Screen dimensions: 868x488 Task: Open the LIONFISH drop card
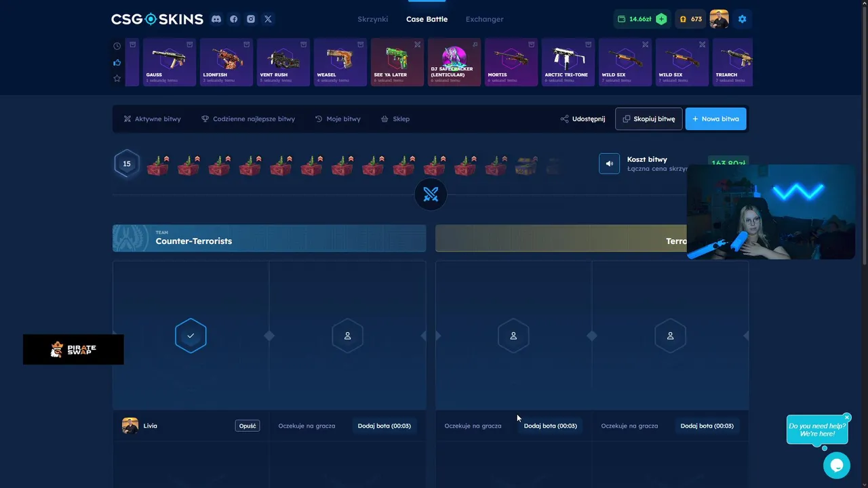[226, 62]
